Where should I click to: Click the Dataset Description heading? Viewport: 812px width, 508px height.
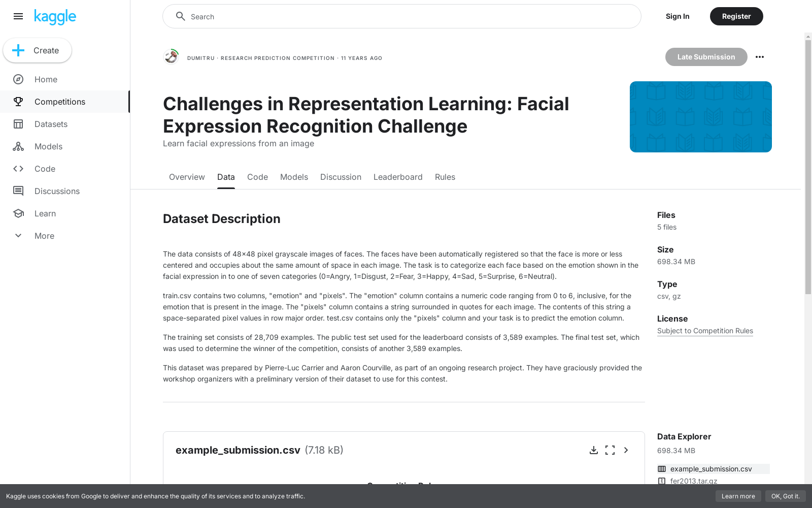[222, 218]
